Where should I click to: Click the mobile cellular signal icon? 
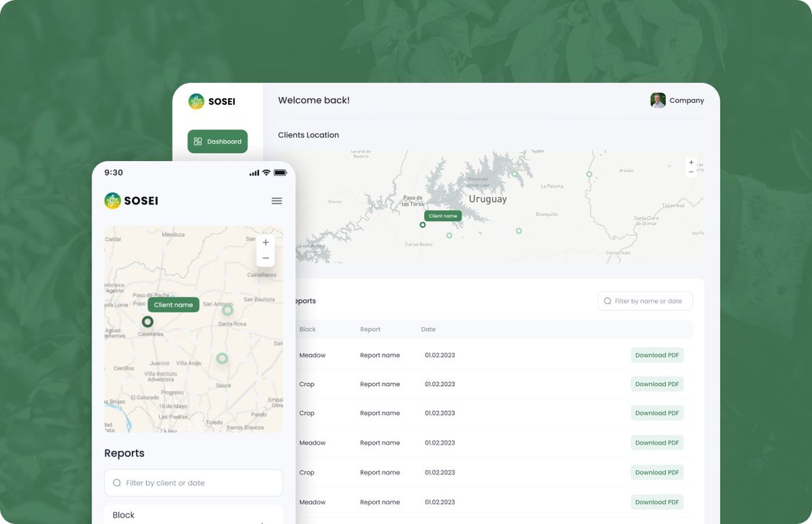click(254, 173)
